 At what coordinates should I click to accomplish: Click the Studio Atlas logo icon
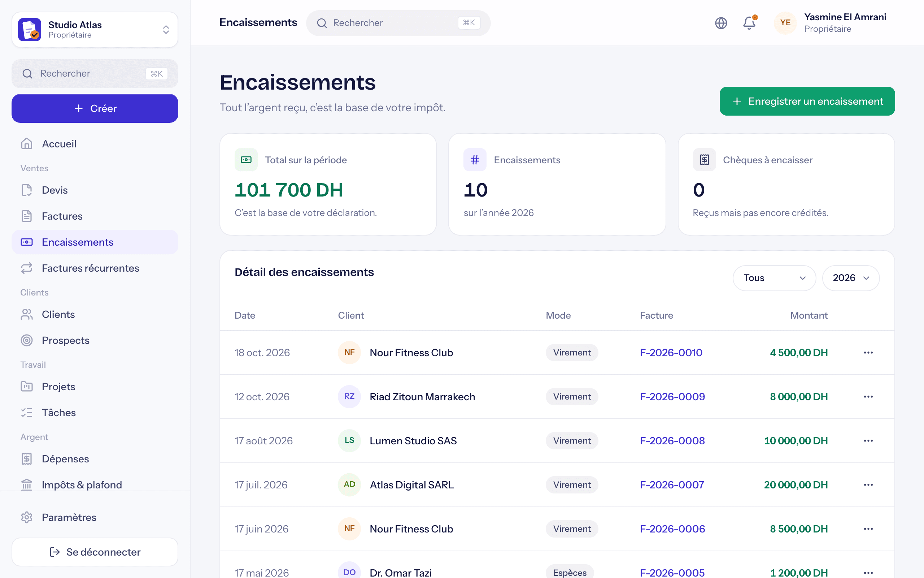(30, 29)
